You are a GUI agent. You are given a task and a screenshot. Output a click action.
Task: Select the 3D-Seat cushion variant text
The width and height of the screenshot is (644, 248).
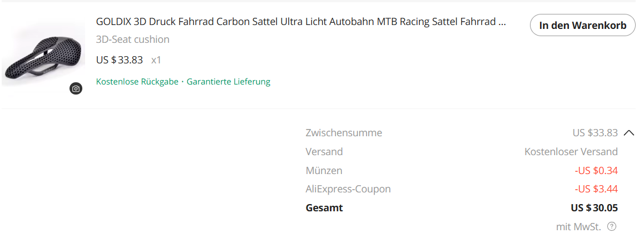133,39
